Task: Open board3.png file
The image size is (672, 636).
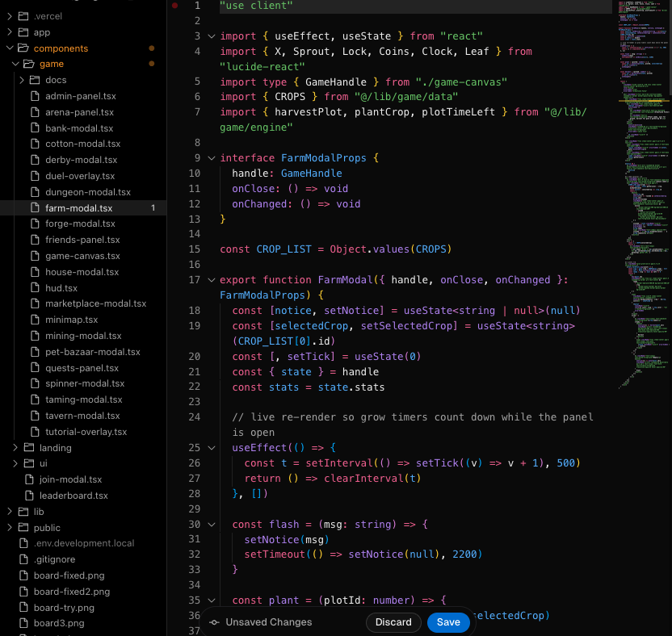Action: coord(59,623)
